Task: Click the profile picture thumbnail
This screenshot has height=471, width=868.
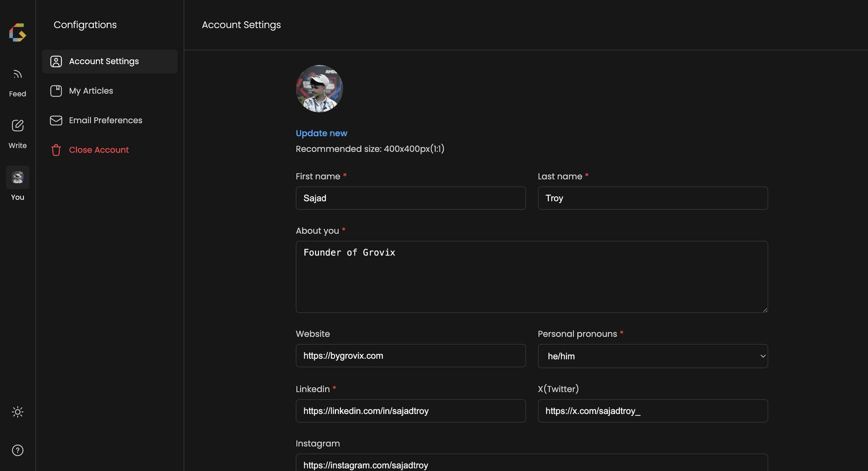Action: click(x=319, y=89)
